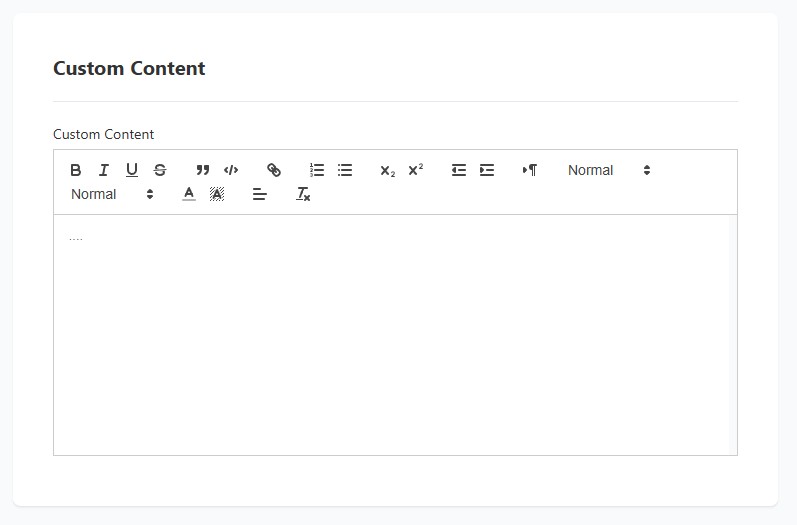Clear formatting from text
The width and height of the screenshot is (797, 525).
[x=303, y=194]
